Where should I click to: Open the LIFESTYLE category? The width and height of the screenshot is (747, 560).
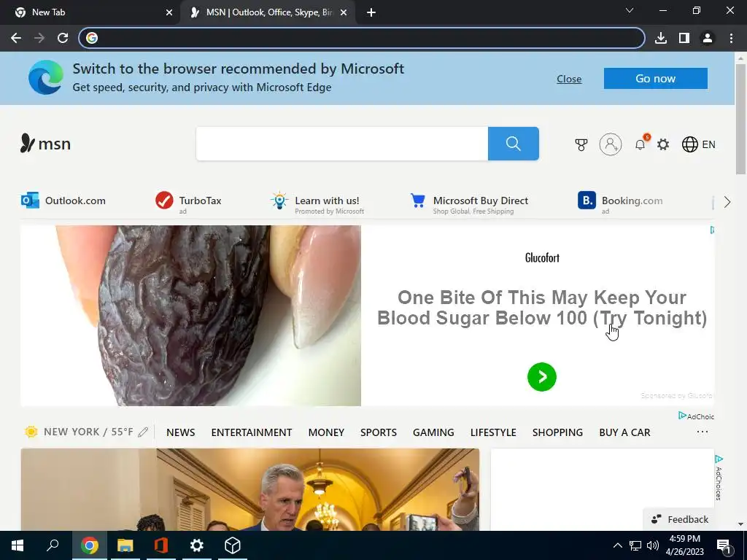click(x=493, y=432)
